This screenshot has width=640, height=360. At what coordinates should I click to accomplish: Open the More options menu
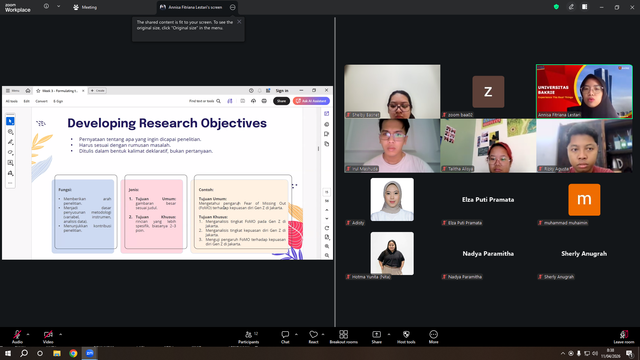pyautogui.click(x=433, y=337)
